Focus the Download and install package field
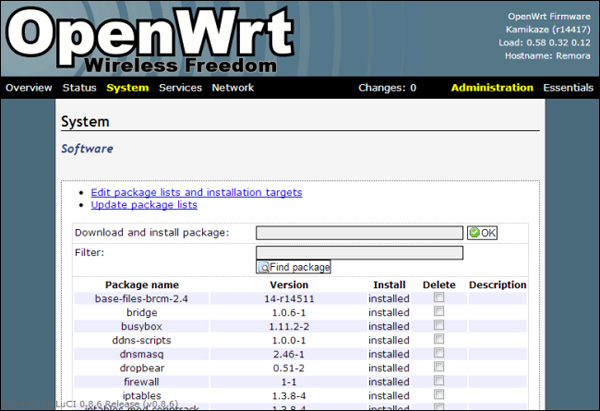This screenshot has height=411, width=600. (359, 232)
